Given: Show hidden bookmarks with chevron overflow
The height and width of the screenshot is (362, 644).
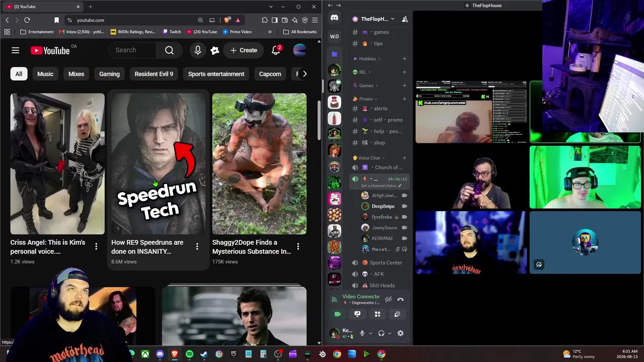Looking at the screenshot, I should 270,32.
